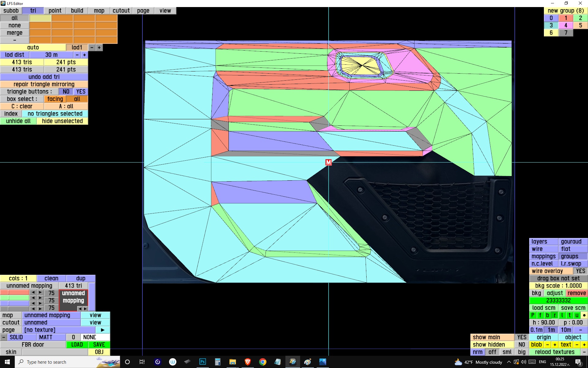Decrease the text size with minus
588x368 pixels.
577,345
